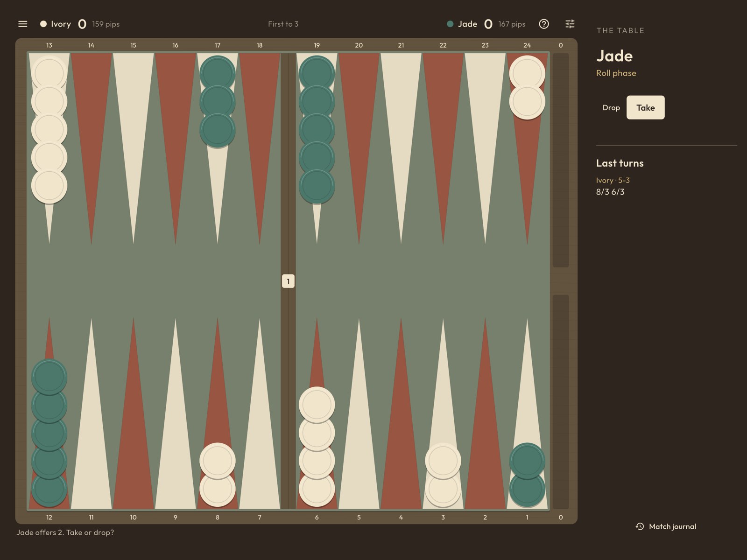Click the Jade player name in header

467,24
